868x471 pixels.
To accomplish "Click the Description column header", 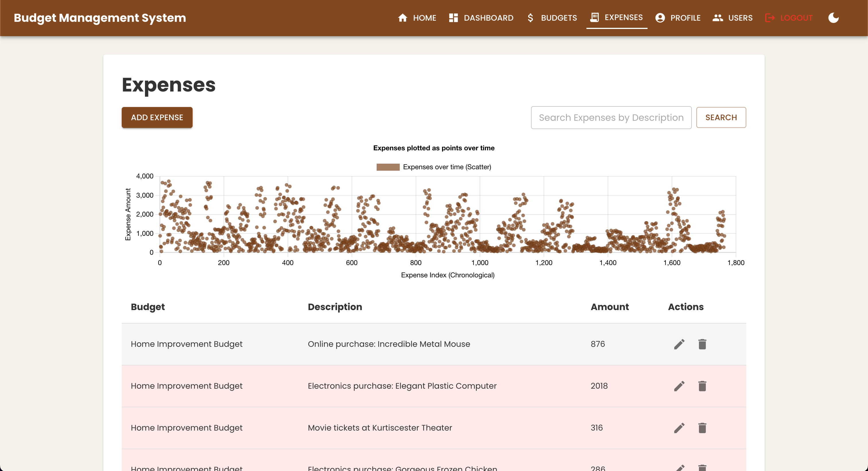I will [335, 307].
